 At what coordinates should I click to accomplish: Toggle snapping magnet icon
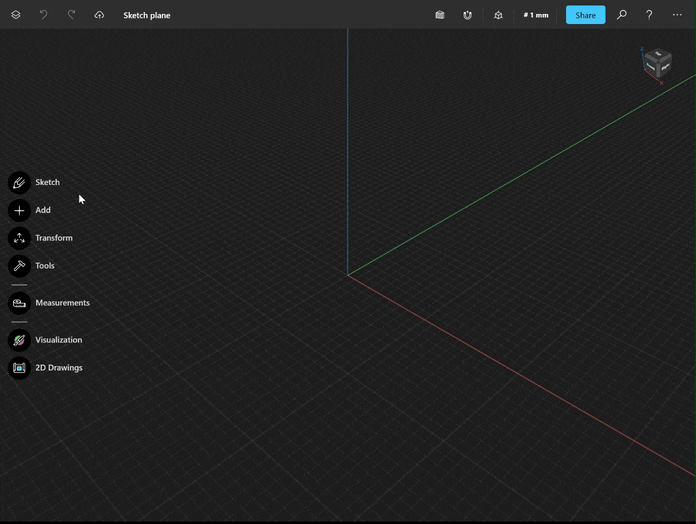click(467, 15)
